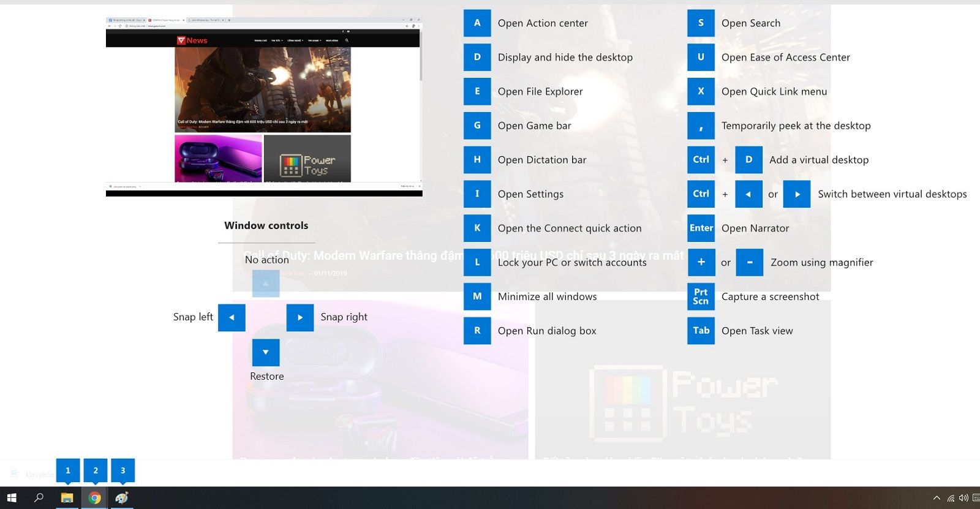Click the 'Open Run dialog box' label

547,331
